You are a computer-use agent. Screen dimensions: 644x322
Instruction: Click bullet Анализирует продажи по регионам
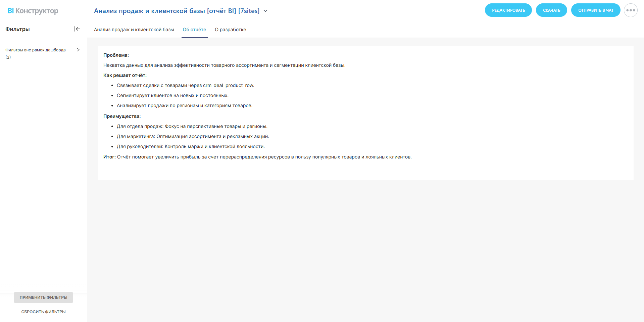point(185,105)
